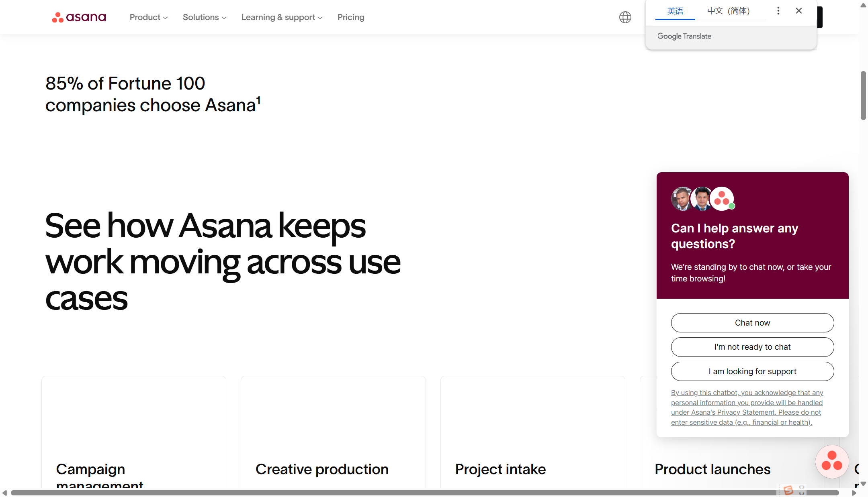This screenshot has height=497, width=868.
Task: Click the Asana logo in header
Action: (79, 17)
